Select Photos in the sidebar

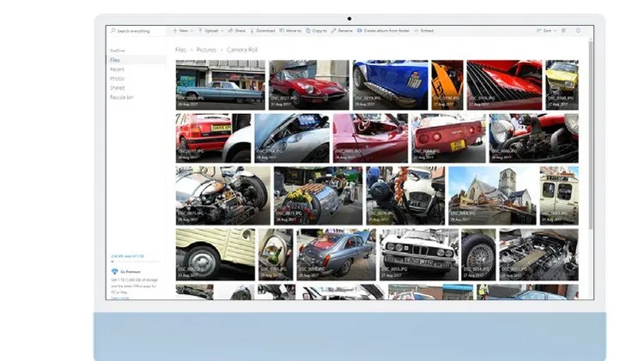tap(136, 78)
